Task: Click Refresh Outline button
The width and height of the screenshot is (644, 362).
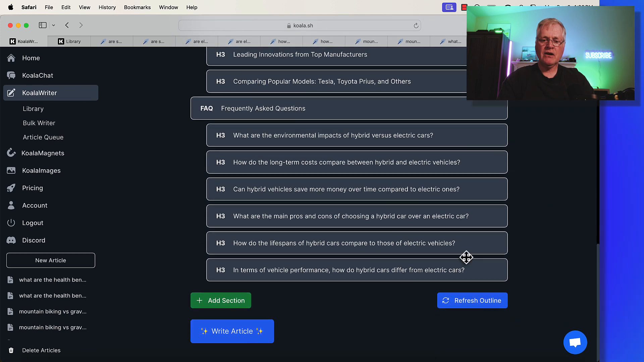Action: click(472, 300)
